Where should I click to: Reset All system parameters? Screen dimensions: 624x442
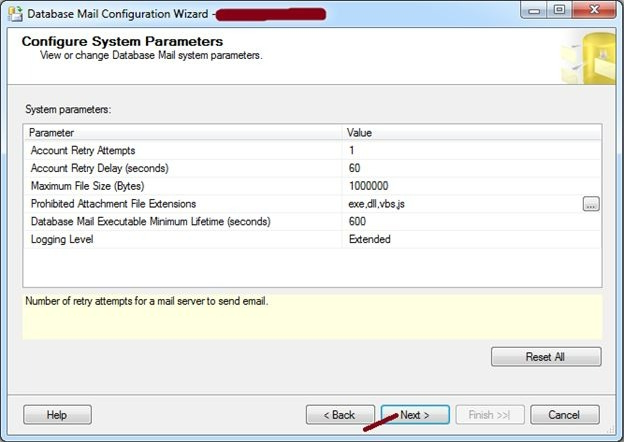pos(546,356)
